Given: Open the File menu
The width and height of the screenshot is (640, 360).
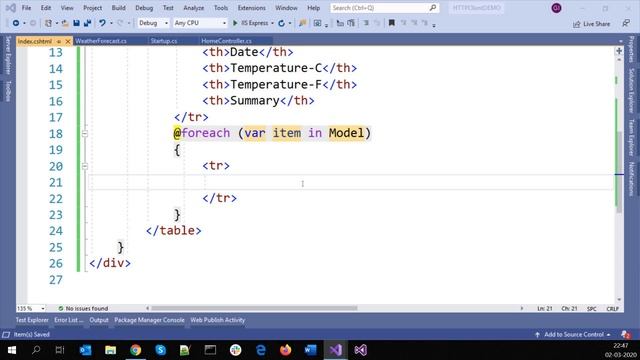Looking at the screenshot, I should click(26, 8).
